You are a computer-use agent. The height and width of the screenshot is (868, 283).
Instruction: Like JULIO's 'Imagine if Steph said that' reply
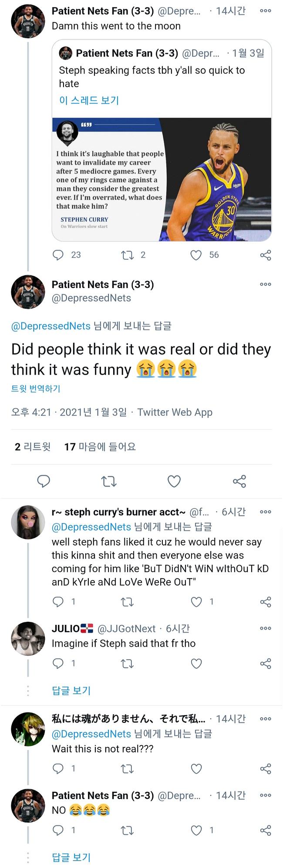coord(196,664)
